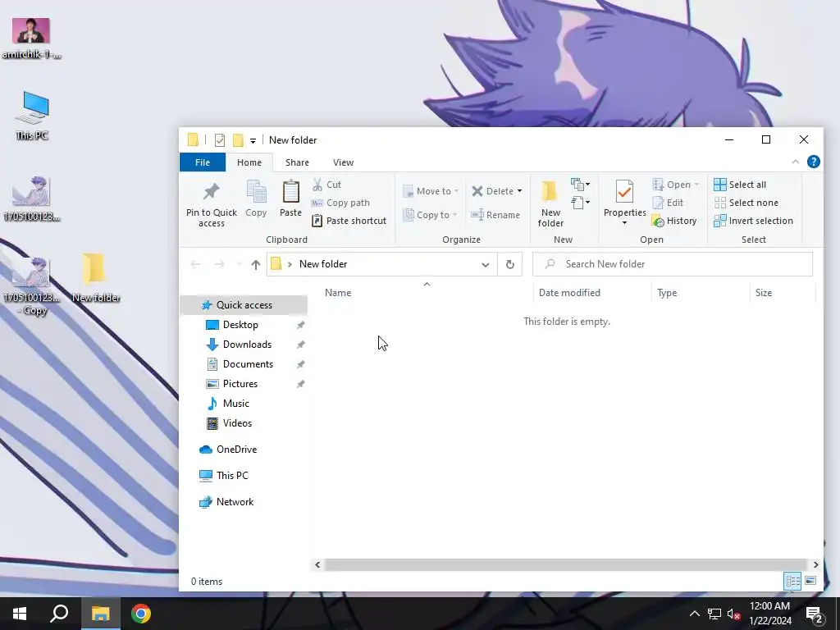Image resolution: width=840 pixels, height=630 pixels.
Task: Open Recent locations dropdown arrow
Action: 239,264
